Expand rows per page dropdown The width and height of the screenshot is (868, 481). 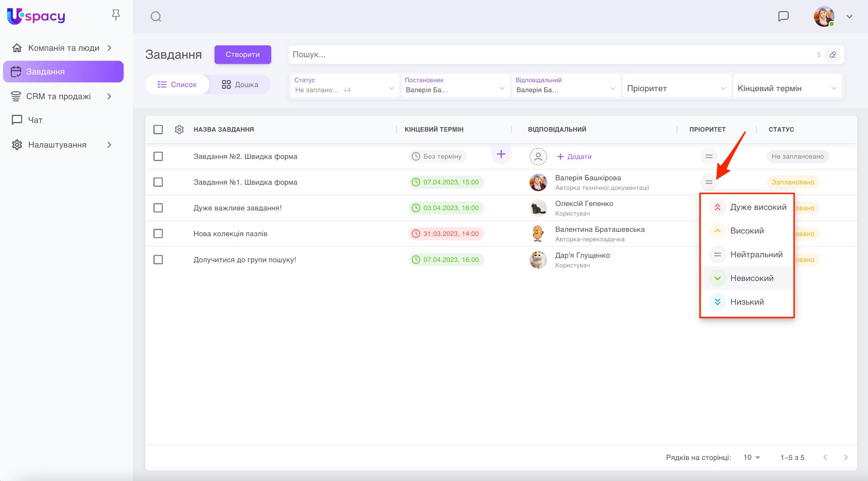[752, 457]
